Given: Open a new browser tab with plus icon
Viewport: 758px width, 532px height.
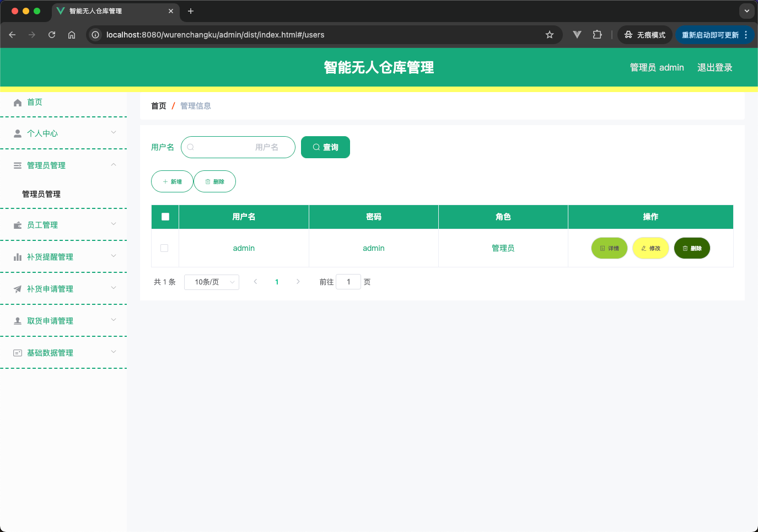Looking at the screenshot, I should pyautogui.click(x=191, y=11).
